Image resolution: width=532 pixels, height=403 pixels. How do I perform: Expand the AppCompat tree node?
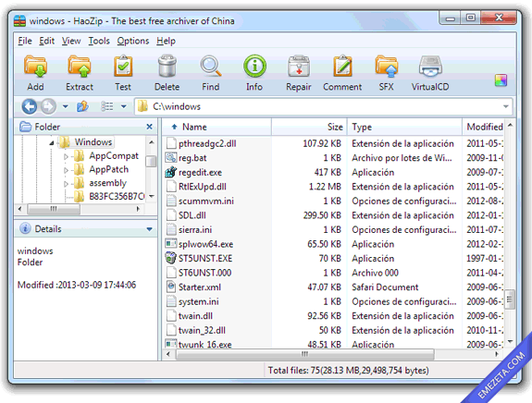[x=66, y=156]
